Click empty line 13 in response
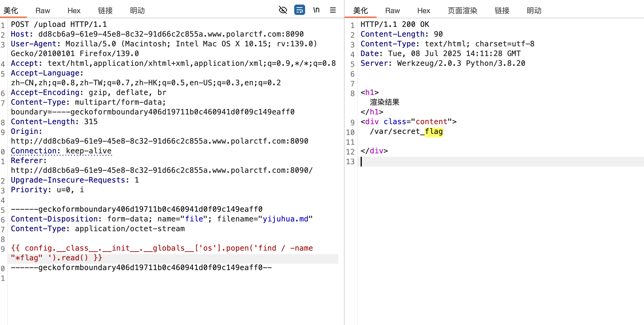The width and height of the screenshot is (644, 325). pos(487,162)
